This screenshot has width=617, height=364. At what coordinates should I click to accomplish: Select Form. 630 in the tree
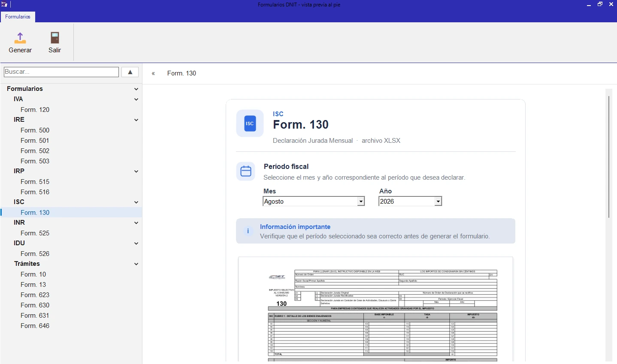(35, 305)
